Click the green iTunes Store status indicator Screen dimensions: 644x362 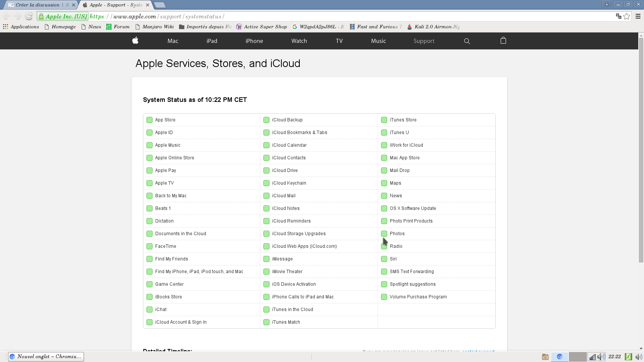click(x=384, y=120)
